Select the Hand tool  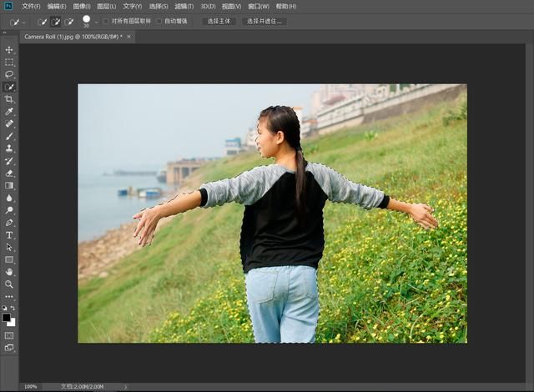click(9, 272)
